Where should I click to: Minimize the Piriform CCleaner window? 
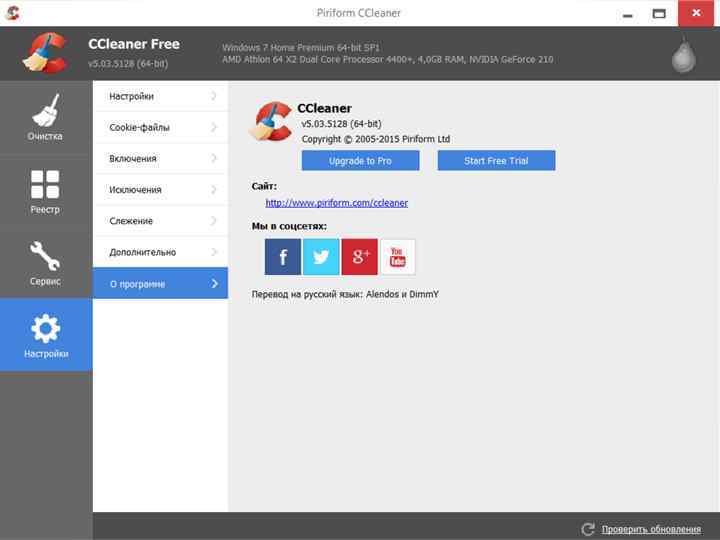628,14
